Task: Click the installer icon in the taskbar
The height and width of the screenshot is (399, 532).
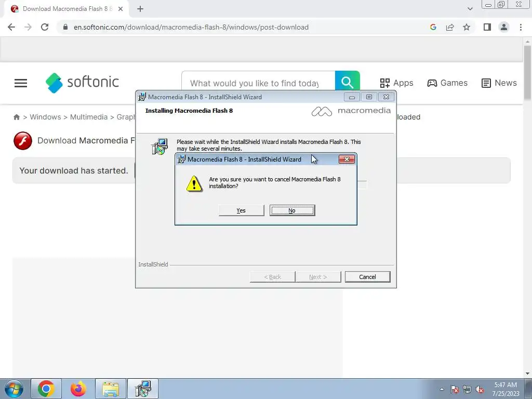Action: tap(143, 389)
